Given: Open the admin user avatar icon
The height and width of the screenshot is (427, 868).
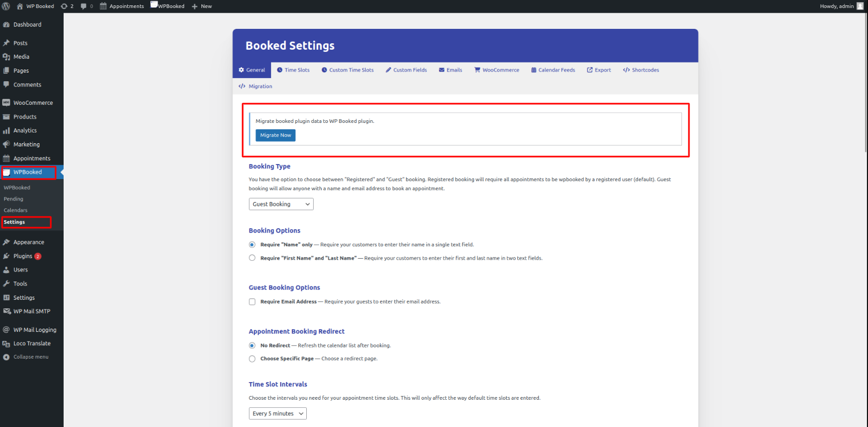Looking at the screenshot, I should [860, 6].
